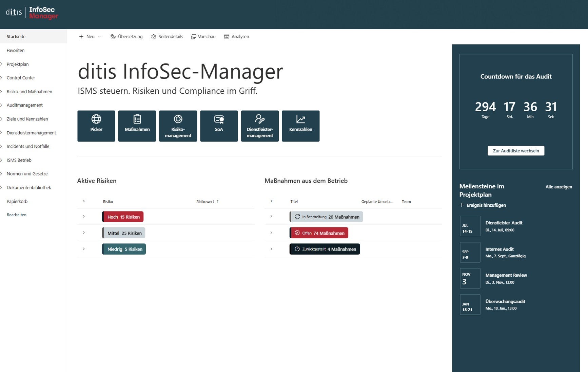The height and width of the screenshot is (372, 588).
Task: Click the ditis InfoSec Manager logo
Action: click(x=32, y=13)
